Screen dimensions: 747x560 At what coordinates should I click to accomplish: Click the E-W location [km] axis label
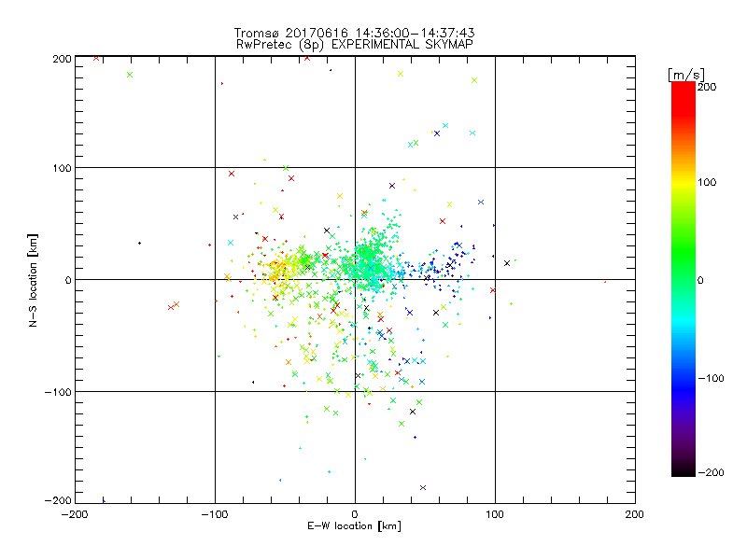[354, 526]
